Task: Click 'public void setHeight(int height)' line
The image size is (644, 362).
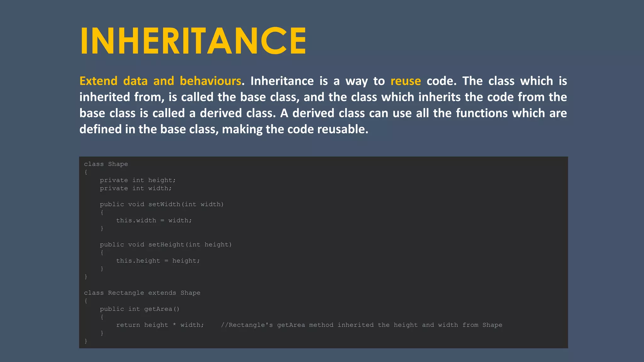Action: (166, 244)
